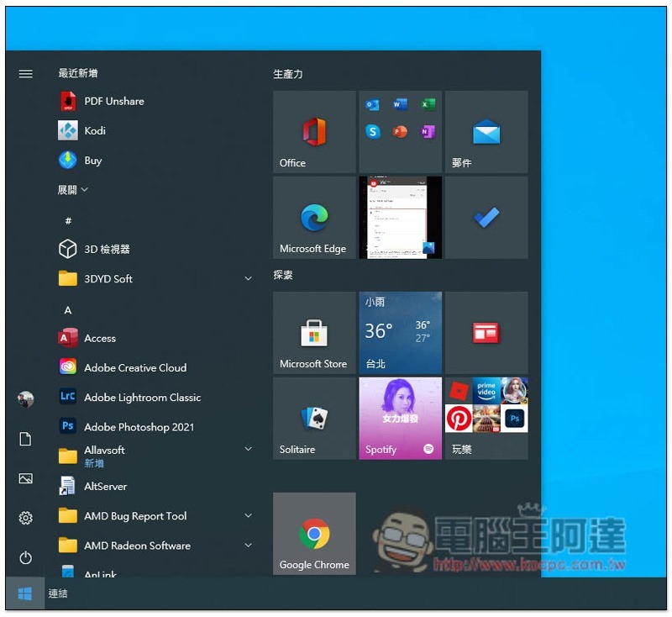This screenshot has width=672, height=617.
Task: Open the A letter index header
Action: [x=68, y=310]
